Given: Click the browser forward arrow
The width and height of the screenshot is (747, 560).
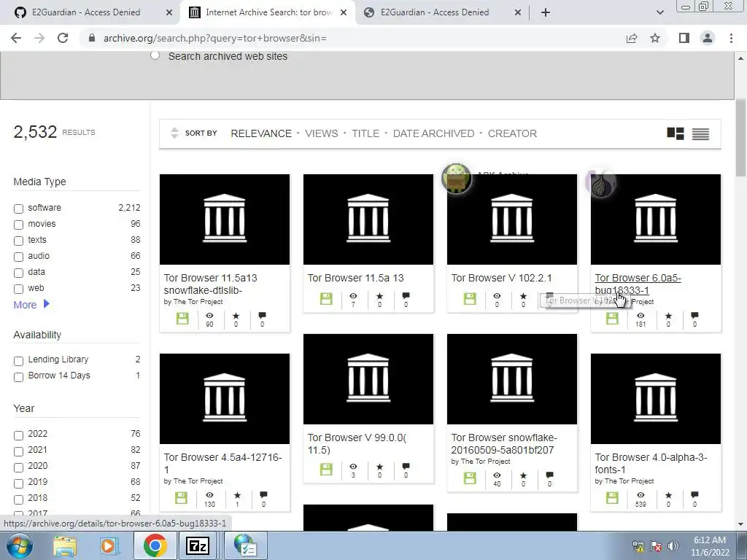Looking at the screenshot, I should click(39, 38).
